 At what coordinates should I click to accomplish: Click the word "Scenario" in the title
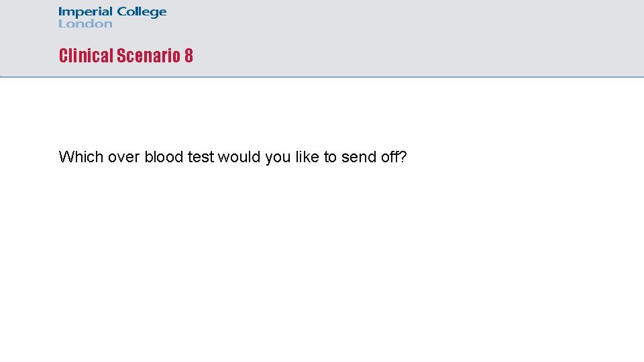click(x=148, y=56)
